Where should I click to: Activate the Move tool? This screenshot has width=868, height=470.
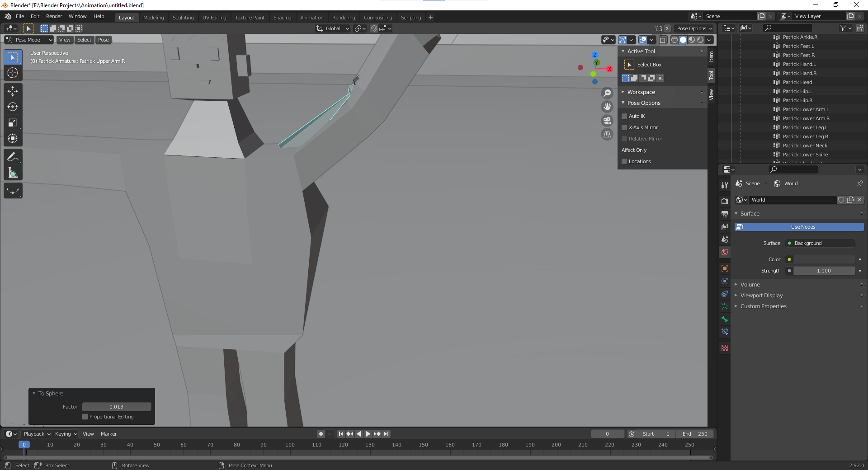click(13, 91)
